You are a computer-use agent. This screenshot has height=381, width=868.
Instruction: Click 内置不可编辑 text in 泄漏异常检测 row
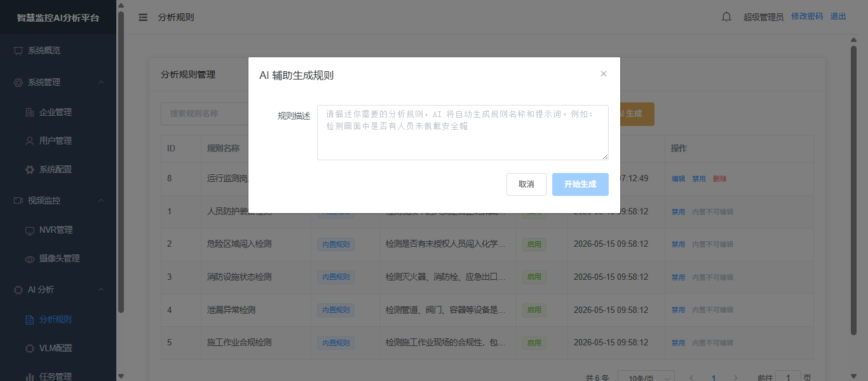click(x=712, y=310)
